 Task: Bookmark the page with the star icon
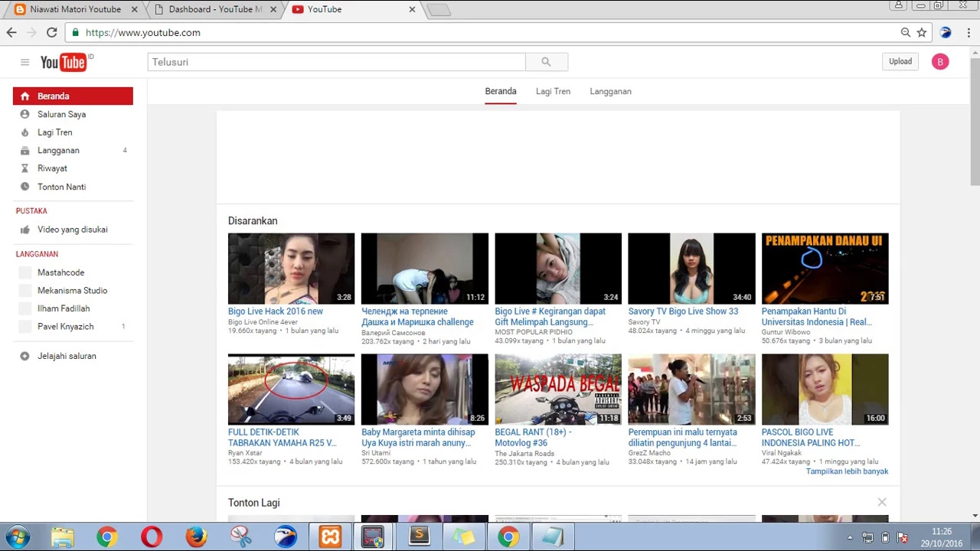click(922, 32)
